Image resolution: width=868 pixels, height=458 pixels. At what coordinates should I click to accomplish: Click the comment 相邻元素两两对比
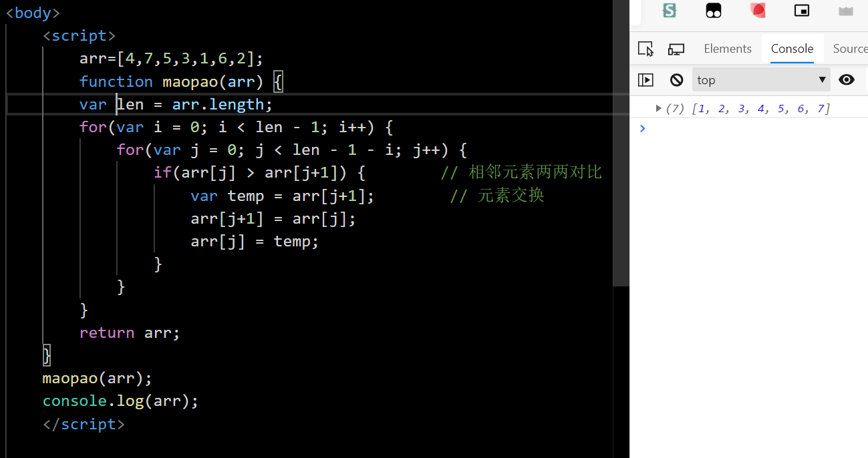(522, 172)
